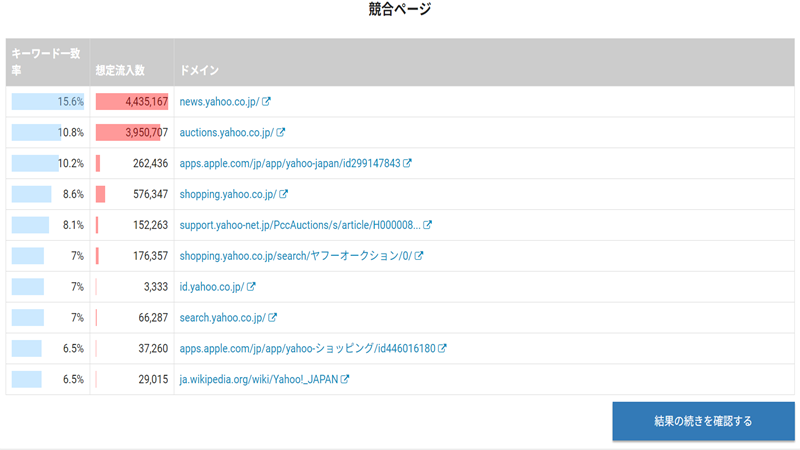Screen dimensions: 800x450
Task: Open external link icon beside apps.apple.com id446016180
Action: [x=442, y=348]
